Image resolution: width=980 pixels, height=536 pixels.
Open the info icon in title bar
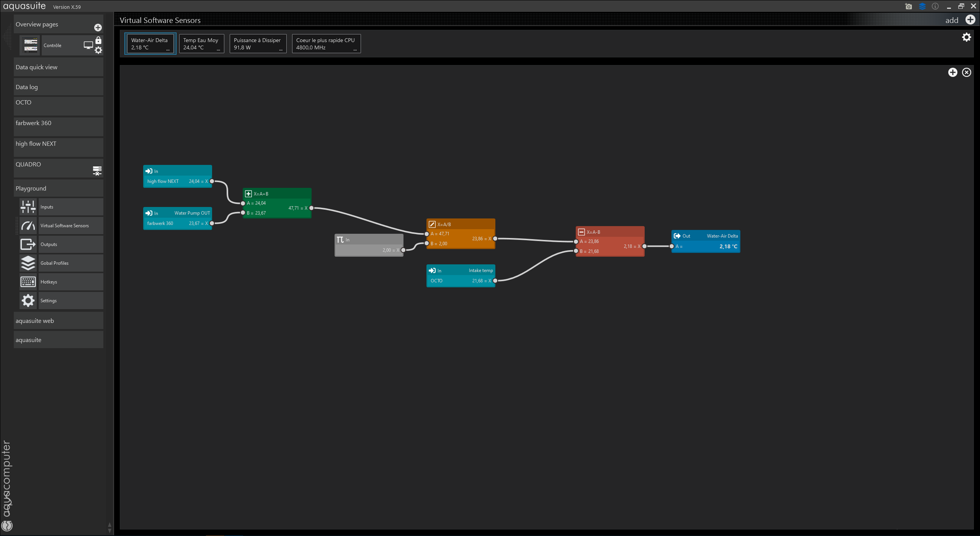[x=935, y=7]
